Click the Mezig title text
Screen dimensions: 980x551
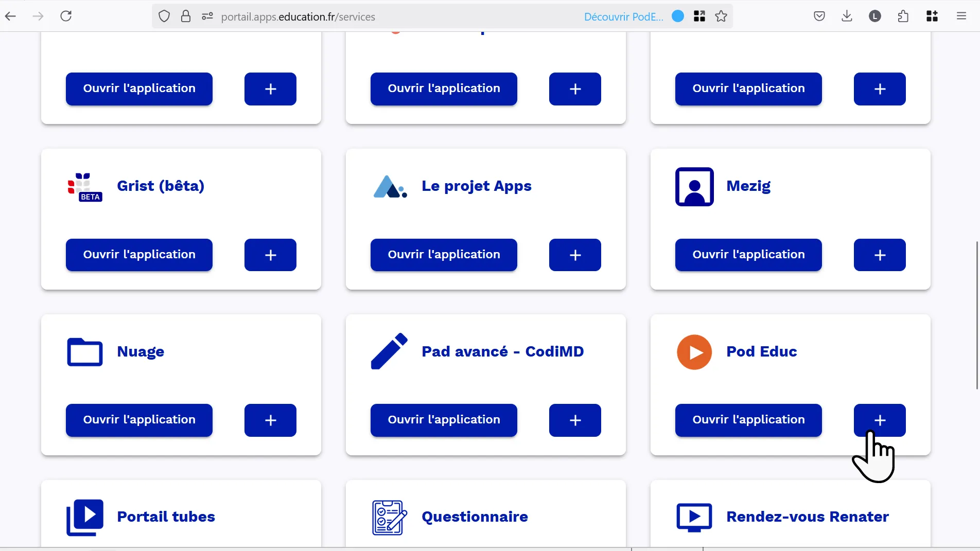[748, 186]
